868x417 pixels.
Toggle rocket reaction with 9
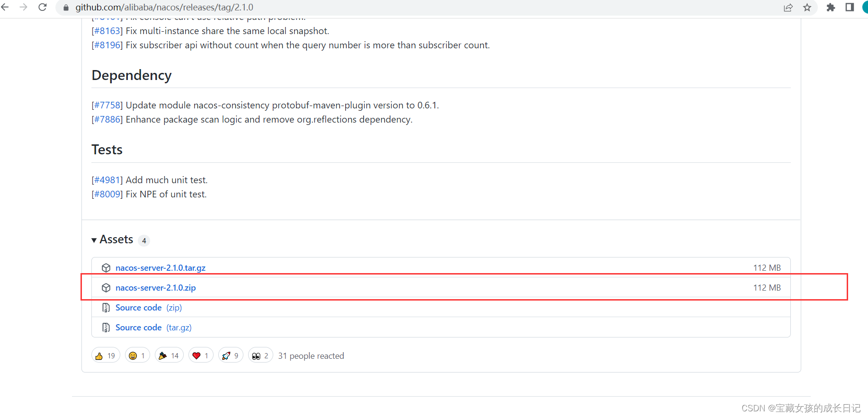(x=231, y=355)
